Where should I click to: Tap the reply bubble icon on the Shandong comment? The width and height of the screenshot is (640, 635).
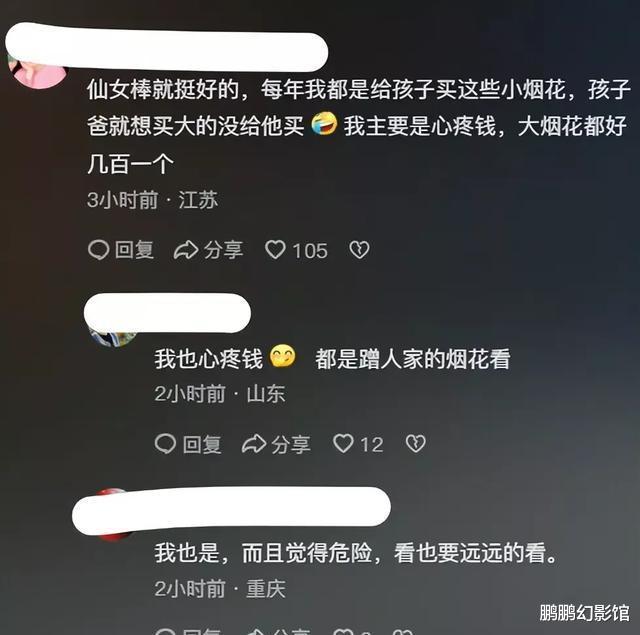[165, 444]
